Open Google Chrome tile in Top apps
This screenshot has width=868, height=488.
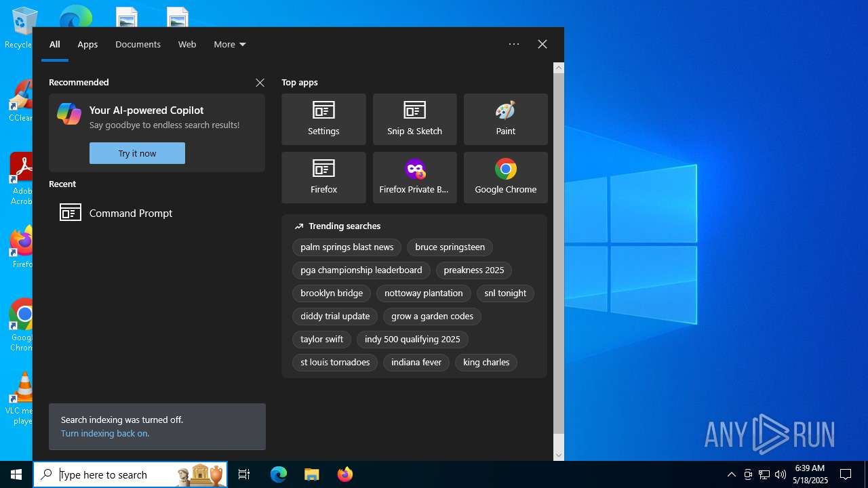pos(505,178)
